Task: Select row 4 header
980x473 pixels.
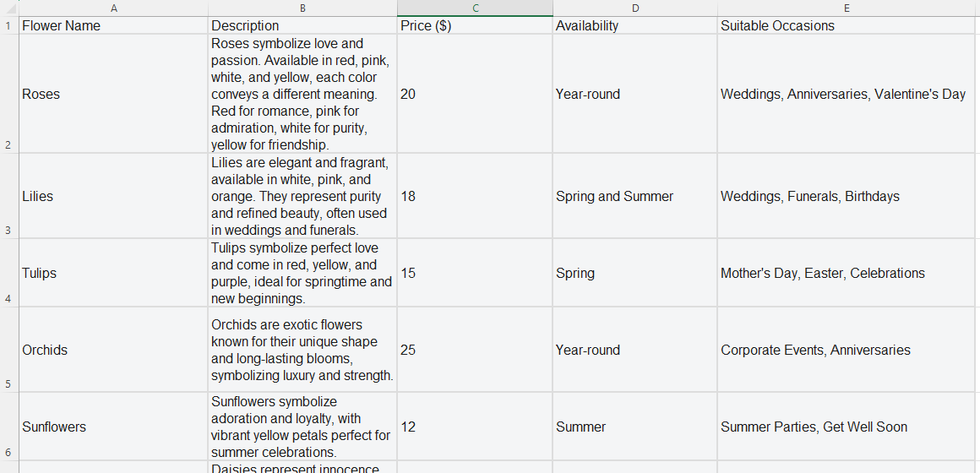Action: coord(8,273)
